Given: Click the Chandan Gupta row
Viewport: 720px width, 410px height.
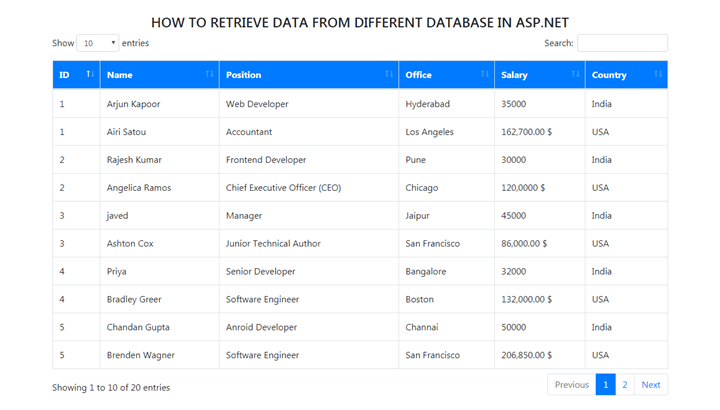Looking at the screenshot, I should [360, 327].
